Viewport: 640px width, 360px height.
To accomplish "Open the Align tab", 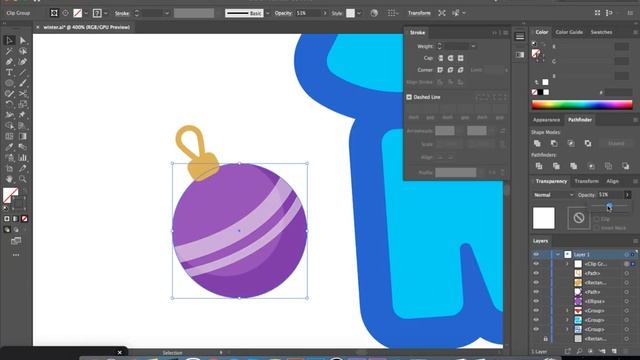I will point(612,181).
